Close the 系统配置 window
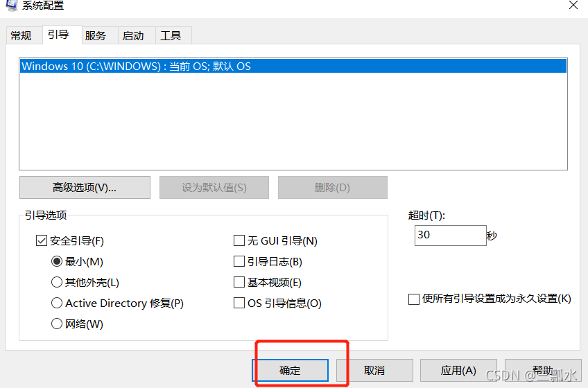Screen dimensions: 588x388 tap(573, 6)
